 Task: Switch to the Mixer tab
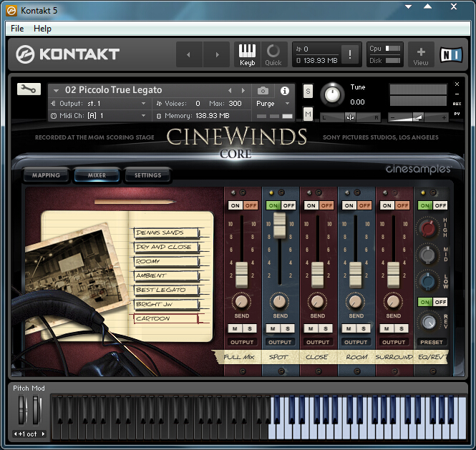(97, 175)
